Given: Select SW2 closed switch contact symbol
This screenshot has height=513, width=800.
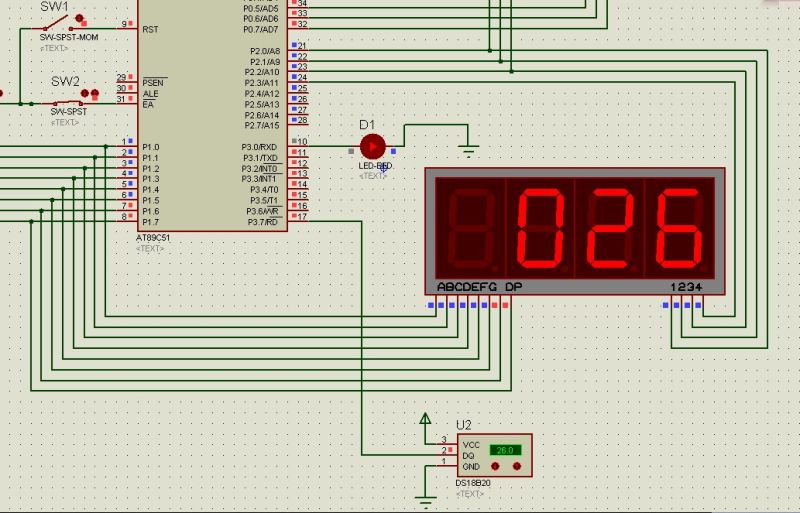Looking at the screenshot, I should tap(68, 103).
